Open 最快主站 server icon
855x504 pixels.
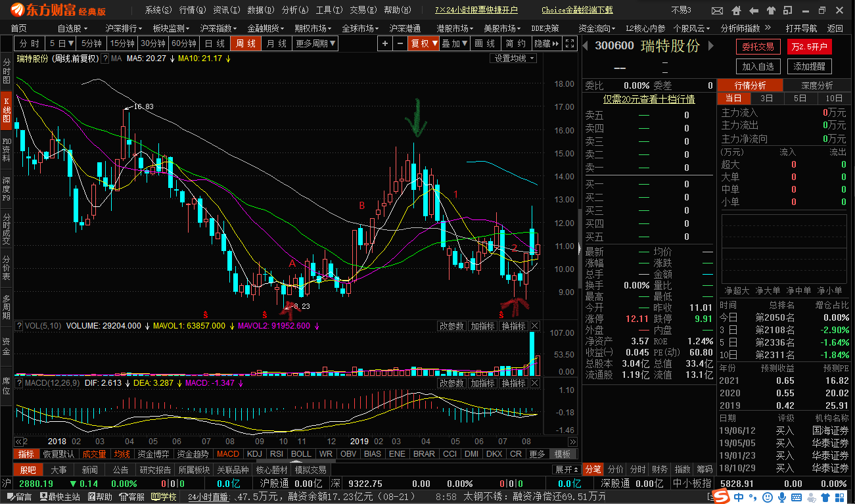[60, 497]
